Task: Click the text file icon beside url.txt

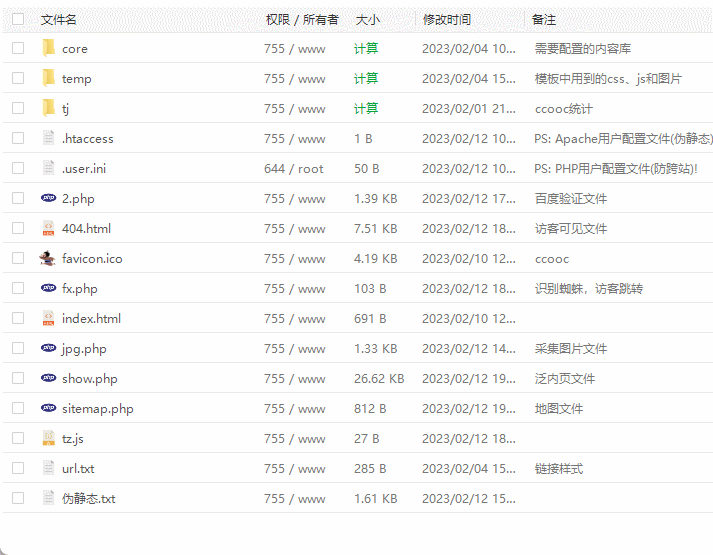Action: [x=48, y=468]
